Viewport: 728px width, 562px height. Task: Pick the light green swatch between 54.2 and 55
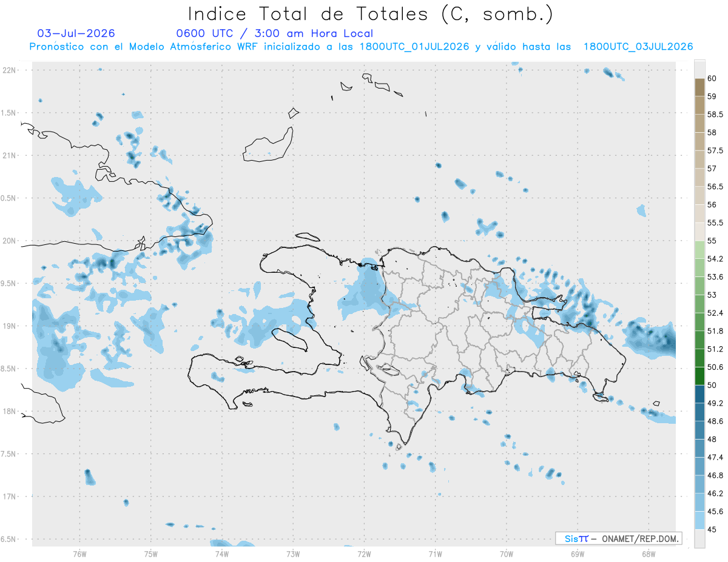[699, 250]
